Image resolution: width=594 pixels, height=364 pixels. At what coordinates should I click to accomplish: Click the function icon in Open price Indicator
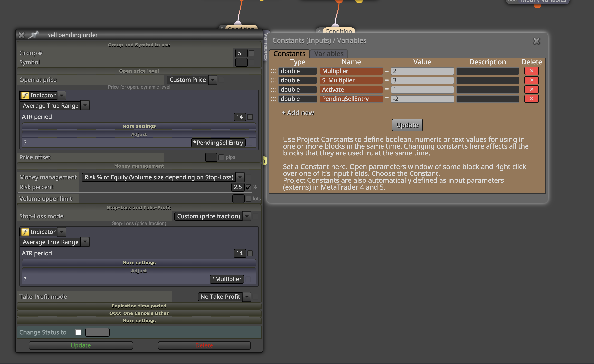25,95
